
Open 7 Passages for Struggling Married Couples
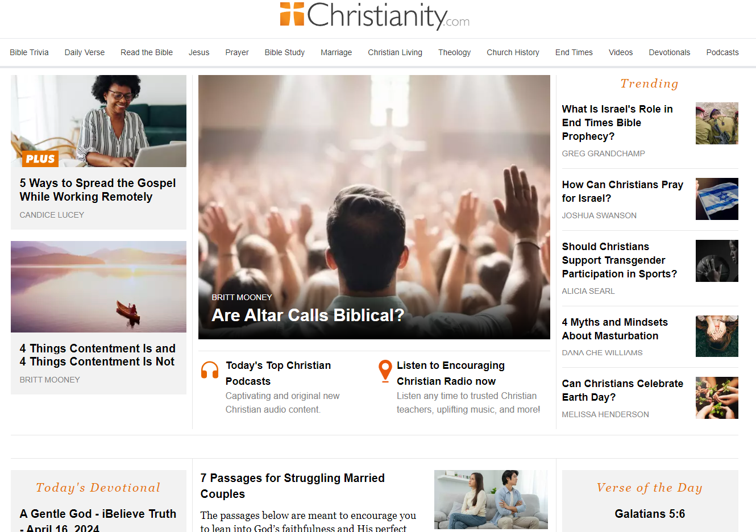[292, 486]
